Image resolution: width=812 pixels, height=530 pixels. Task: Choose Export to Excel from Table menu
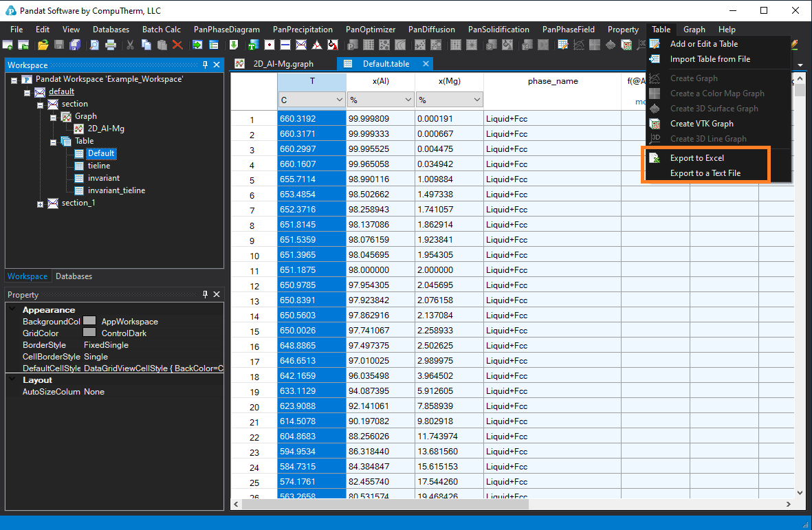click(x=696, y=158)
